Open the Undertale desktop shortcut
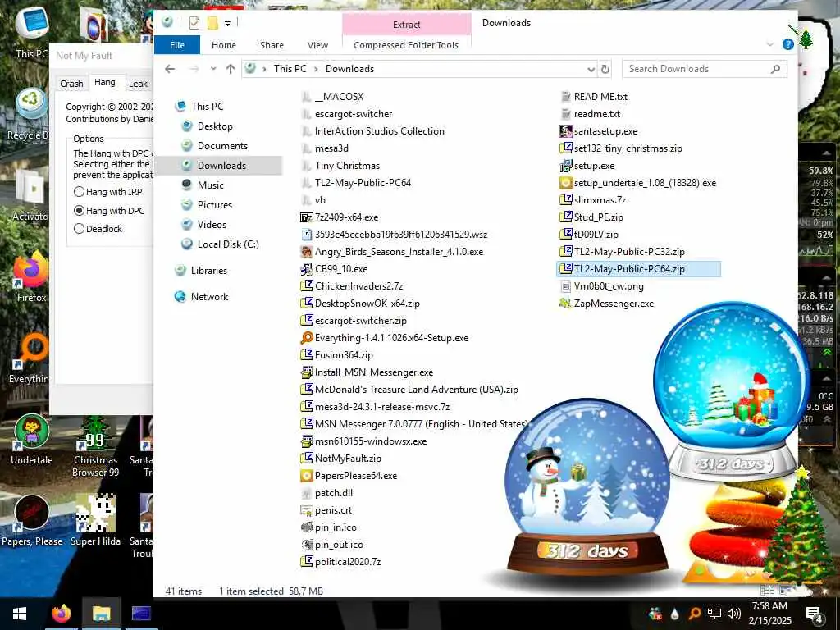This screenshot has width=840, height=630. (x=32, y=441)
